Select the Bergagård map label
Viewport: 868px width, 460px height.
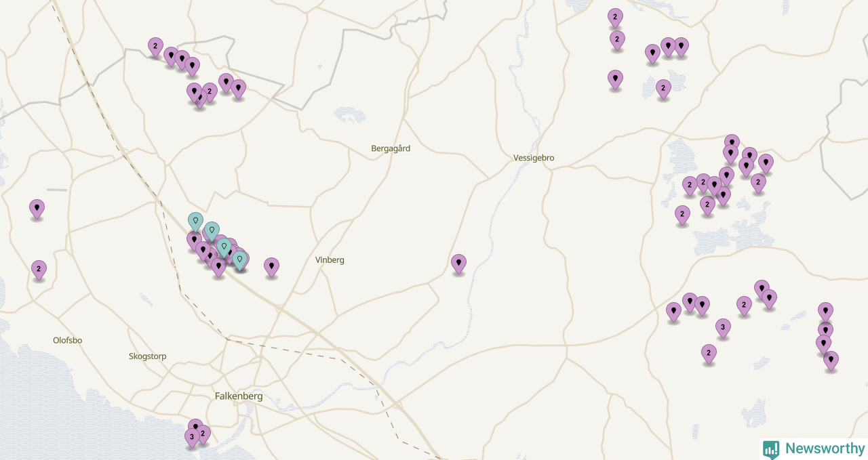(391, 148)
